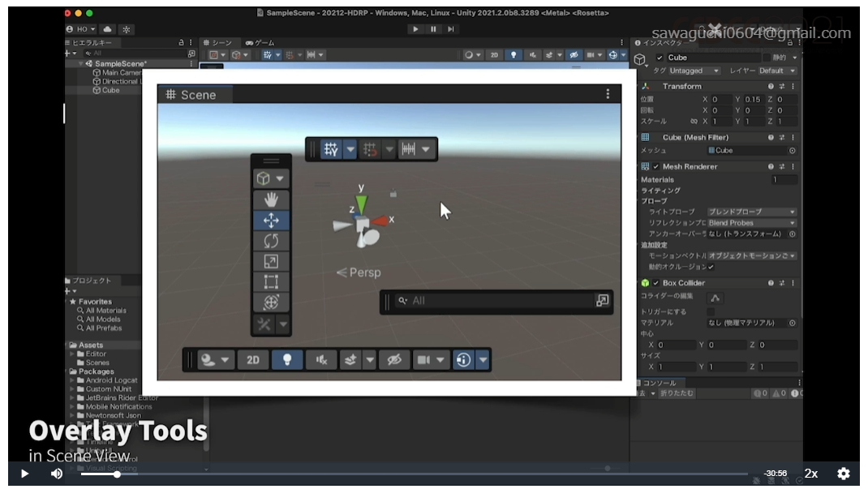Select the Scale tool in enlarged overlay
The image size is (868, 489).
[271, 261]
